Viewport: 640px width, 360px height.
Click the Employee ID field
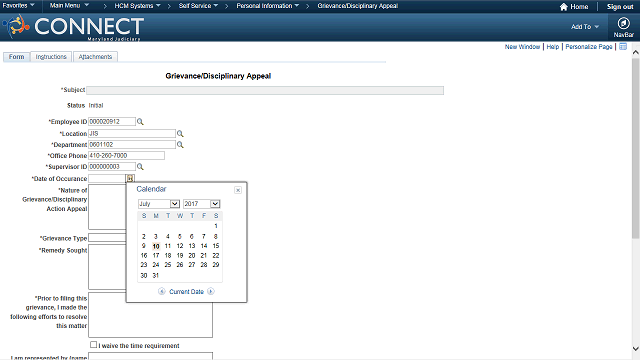[112, 122]
